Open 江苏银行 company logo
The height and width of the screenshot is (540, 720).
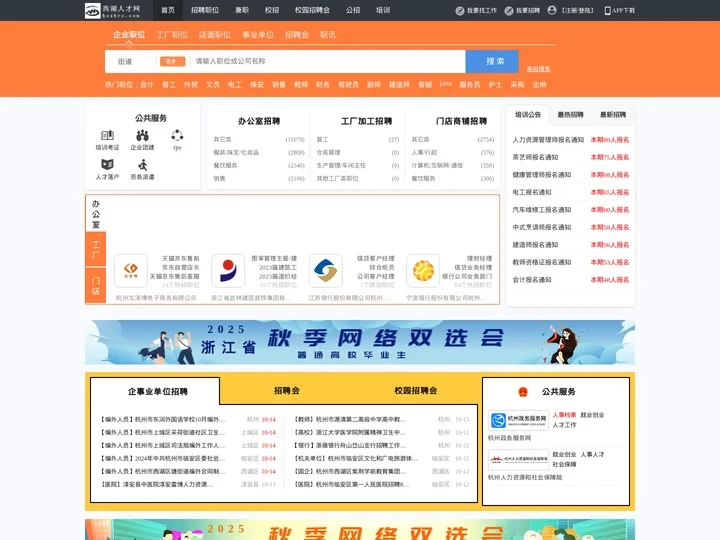click(x=326, y=270)
